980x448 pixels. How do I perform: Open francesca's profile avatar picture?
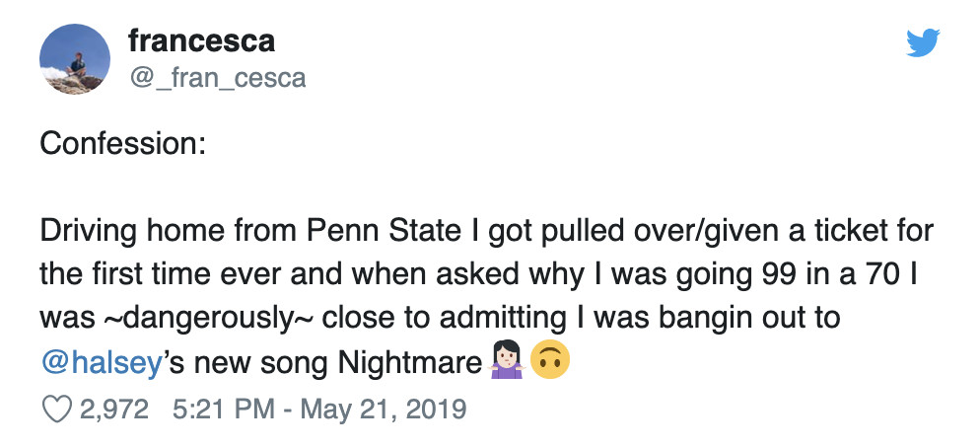[75, 60]
